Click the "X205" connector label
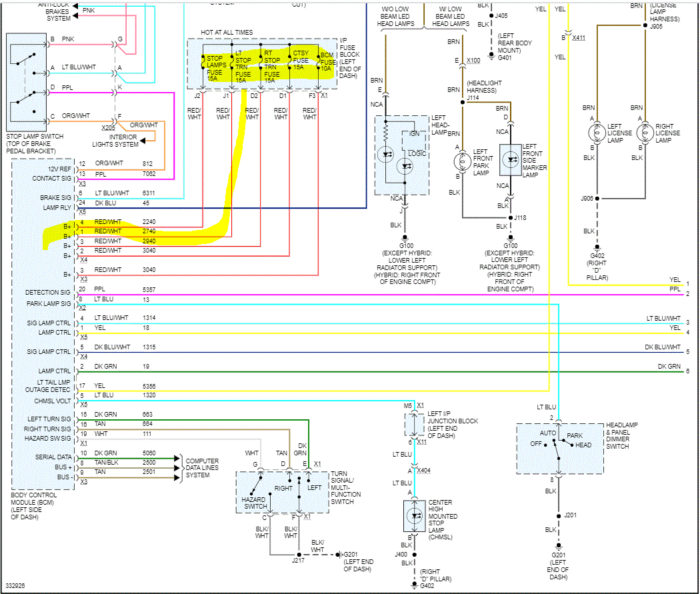The image size is (700, 594). 108,127
